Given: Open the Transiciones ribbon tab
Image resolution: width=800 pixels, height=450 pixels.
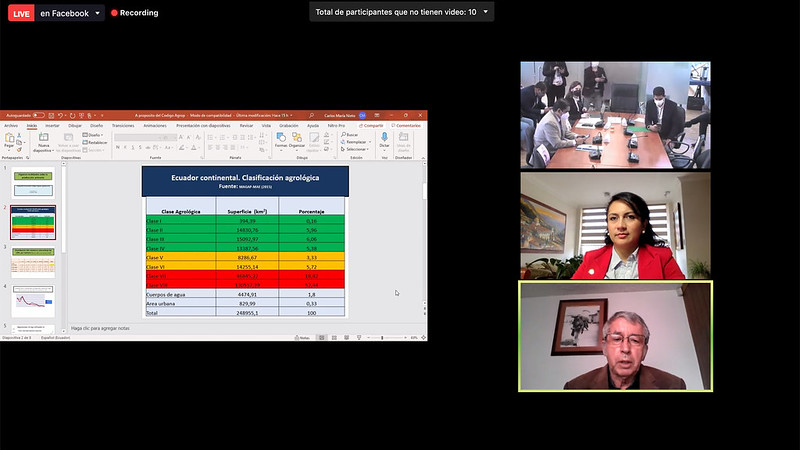Looking at the screenshot, I should pyautogui.click(x=123, y=126).
